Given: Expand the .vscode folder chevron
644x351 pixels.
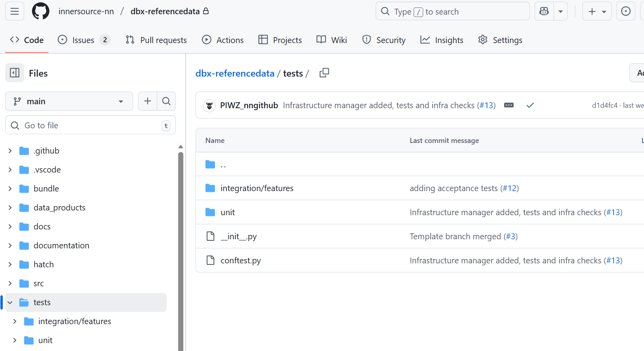Looking at the screenshot, I should tap(10, 170).
